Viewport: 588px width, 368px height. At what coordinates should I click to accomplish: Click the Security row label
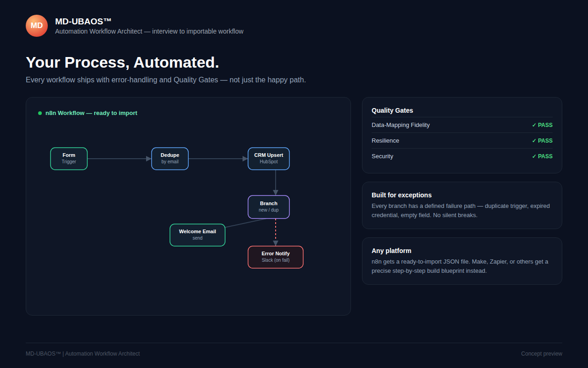pyautogui.click(x=382, y=156)
